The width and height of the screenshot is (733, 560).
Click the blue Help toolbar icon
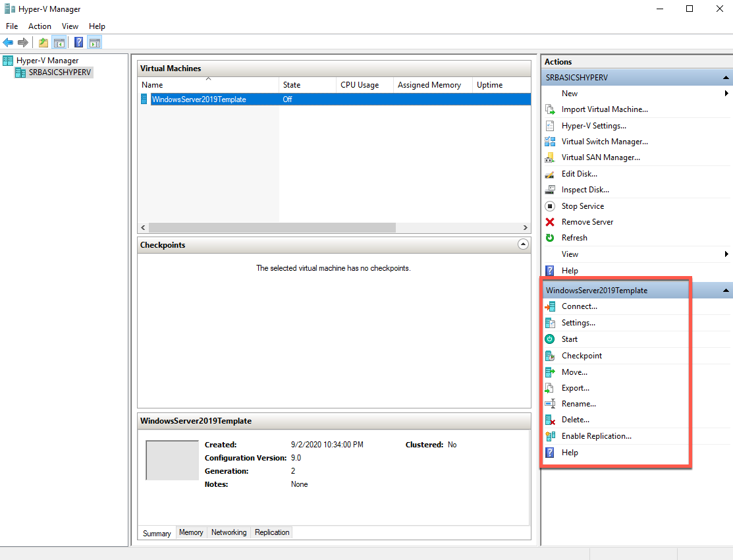(79, 43)
